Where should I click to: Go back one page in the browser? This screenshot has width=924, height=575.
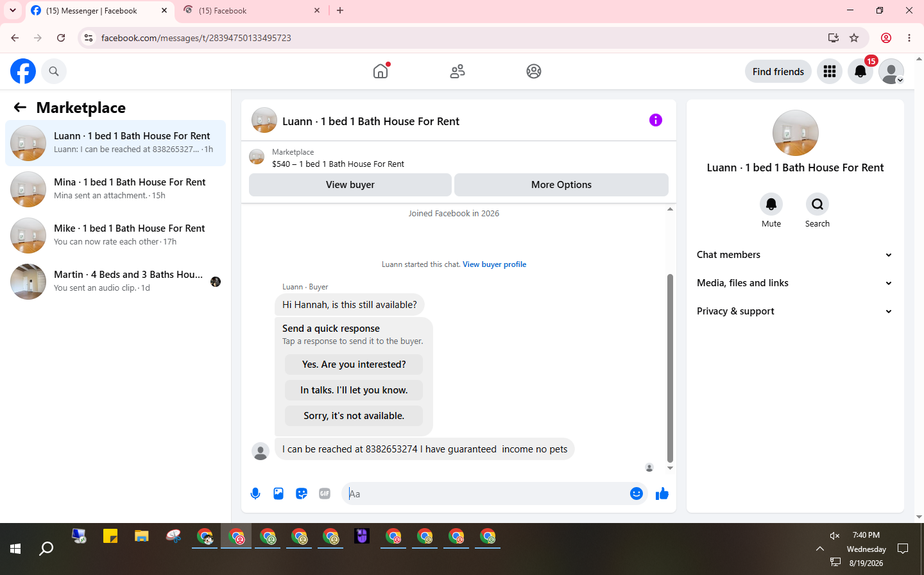(15, 38)
